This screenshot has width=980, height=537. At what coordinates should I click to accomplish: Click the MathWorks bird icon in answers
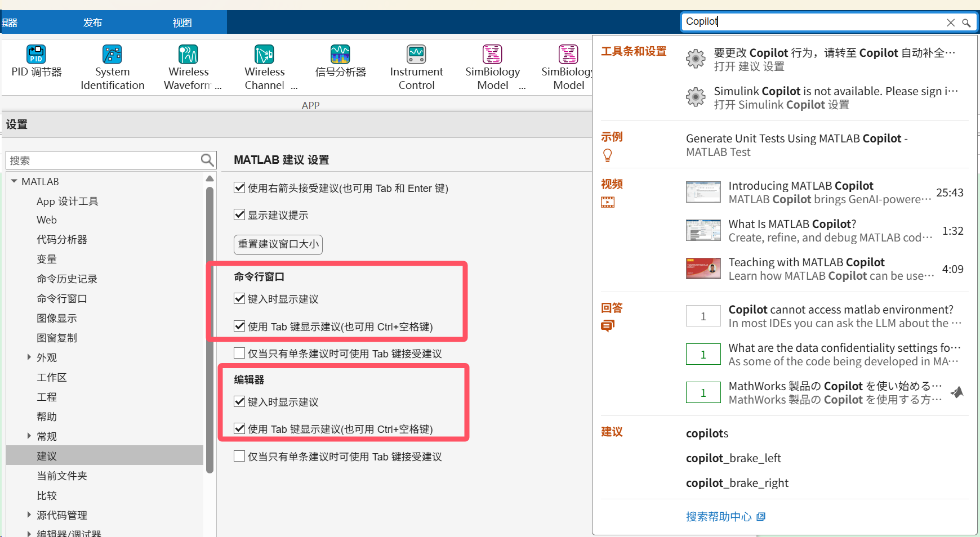click(x=957, y=392)
